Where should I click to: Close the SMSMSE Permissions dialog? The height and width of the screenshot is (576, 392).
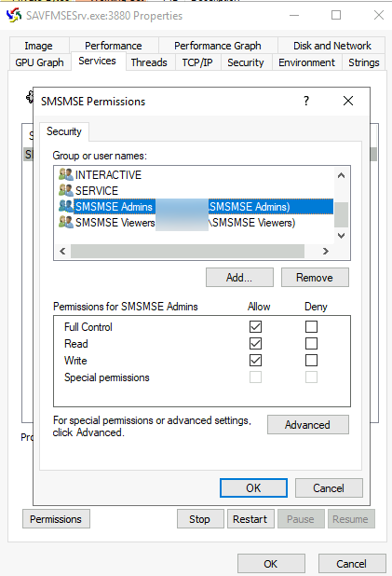(348, 101)
